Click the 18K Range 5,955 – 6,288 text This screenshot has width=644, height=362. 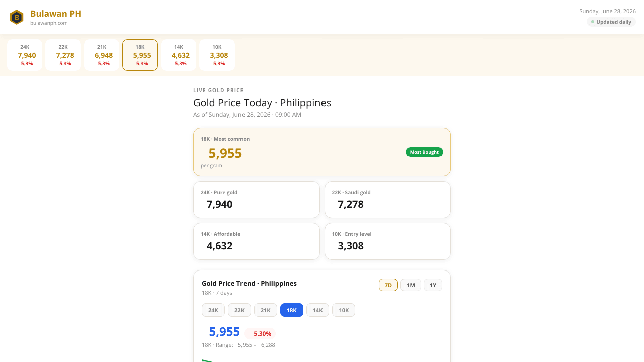pos(238,345)
